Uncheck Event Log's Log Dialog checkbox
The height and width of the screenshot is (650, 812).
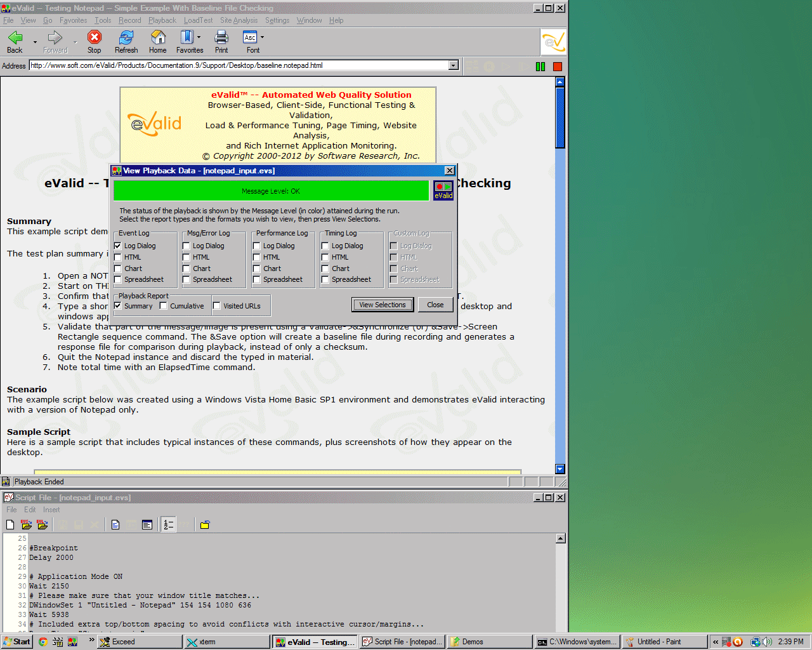[118, 246]
